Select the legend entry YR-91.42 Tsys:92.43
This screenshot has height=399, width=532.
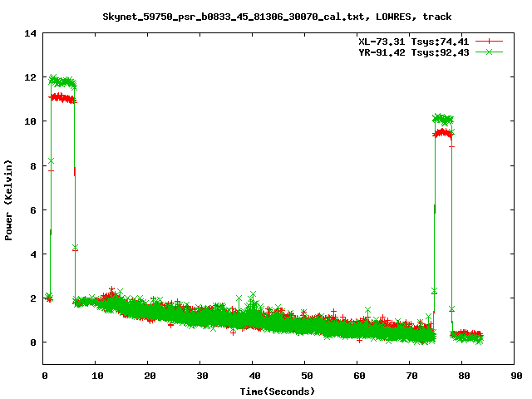[414, 52]
